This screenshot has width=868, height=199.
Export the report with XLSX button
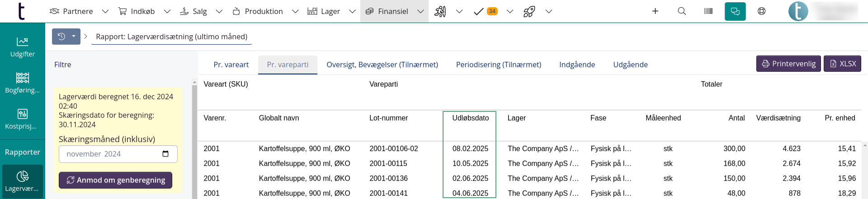(842, 64)
